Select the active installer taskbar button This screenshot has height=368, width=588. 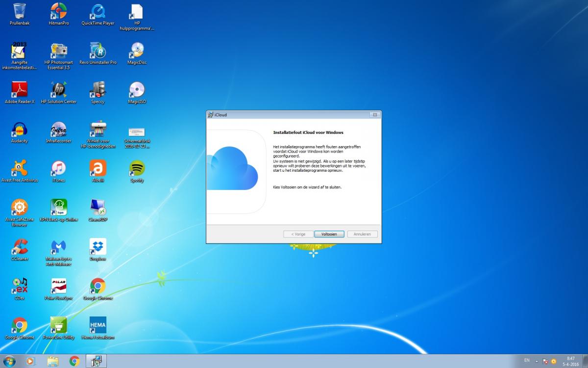[97, 361]
